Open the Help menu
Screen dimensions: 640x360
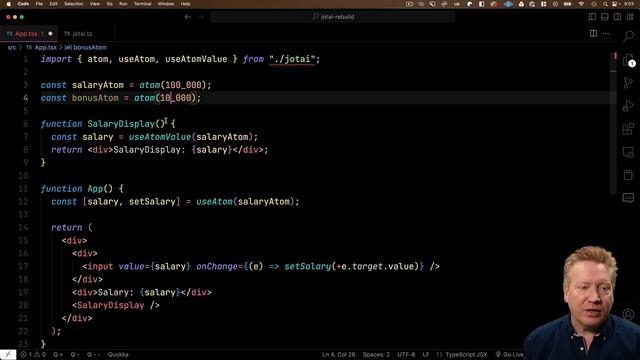pyautogui.click(x=185, y=4)
